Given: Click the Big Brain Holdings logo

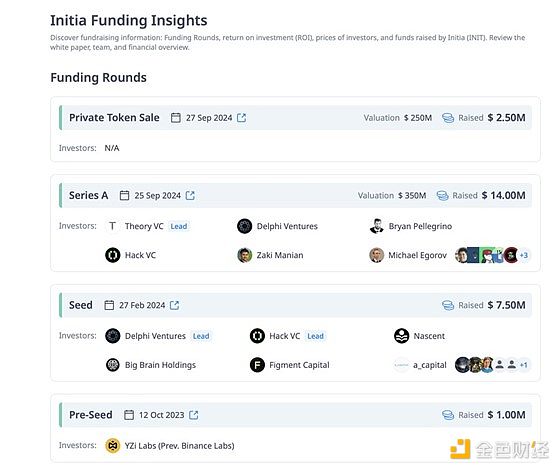Looking at the screenshot, I should tap(112, 365).
